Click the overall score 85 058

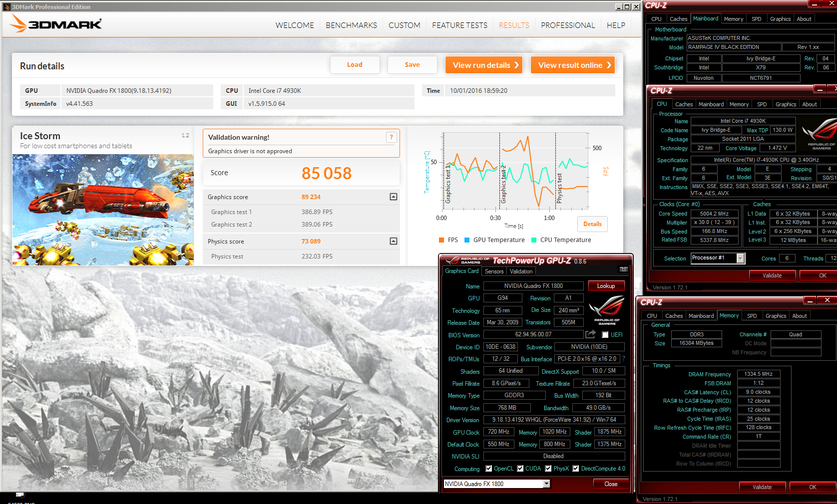[x=327, y=173]
